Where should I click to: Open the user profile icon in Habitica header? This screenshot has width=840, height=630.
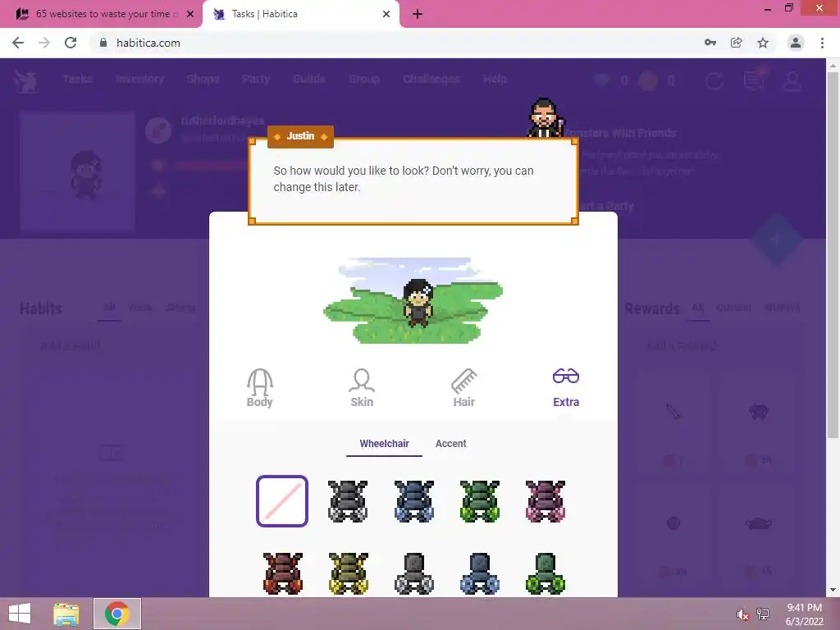point(792,81)
